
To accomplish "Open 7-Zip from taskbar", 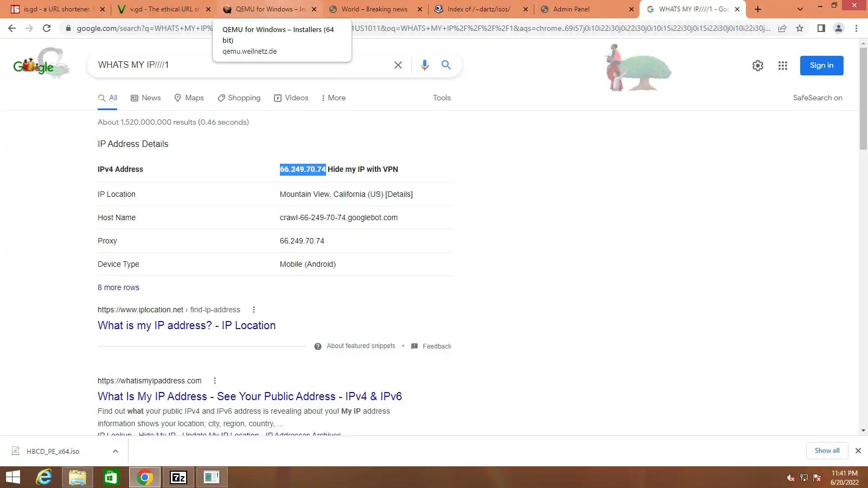I will tap(178, 477).
